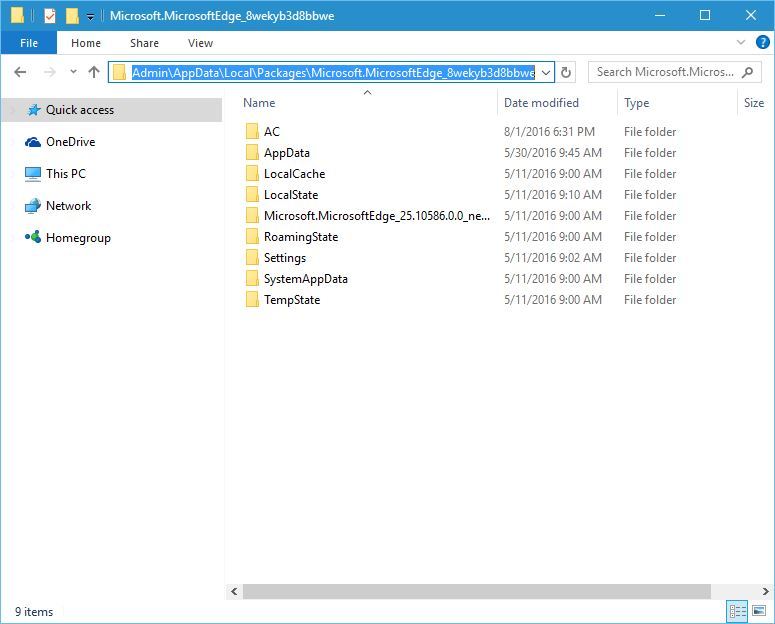This screenshot has height=624, width=775.
Task: Click the 5/30/2016 9:45 AM date cell
Action: (x=553, y=153)
